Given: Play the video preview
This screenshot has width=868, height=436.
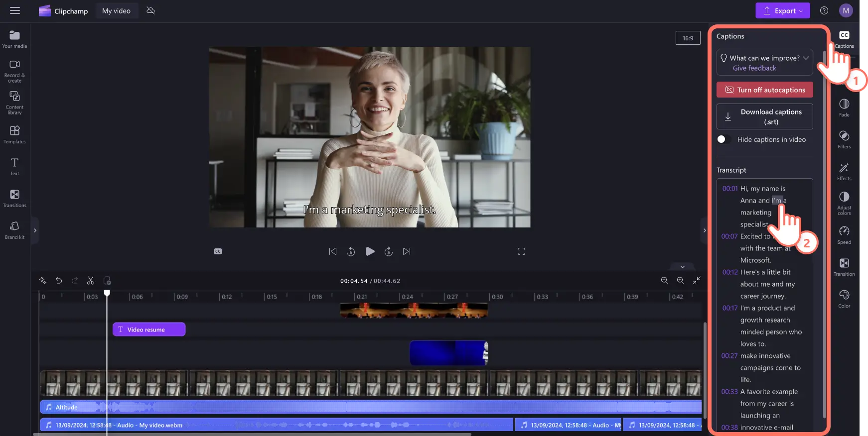Looking at the screenshot, I should click(x=370, y=251).
